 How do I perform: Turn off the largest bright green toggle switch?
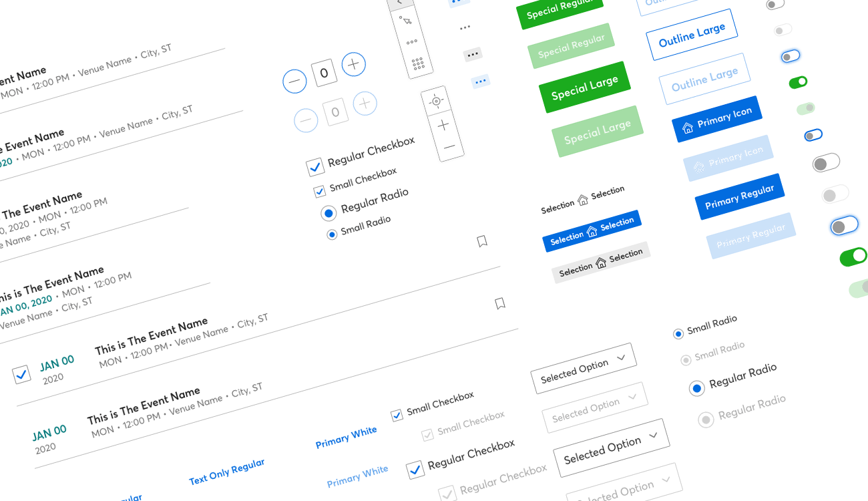853,257
